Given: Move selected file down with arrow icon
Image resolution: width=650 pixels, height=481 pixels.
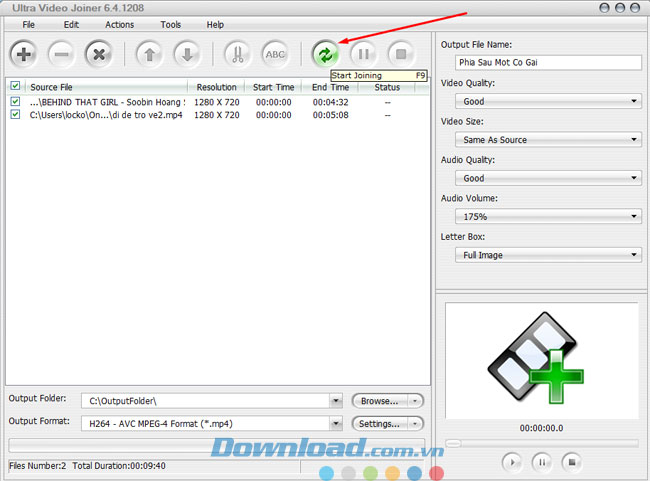Looking at the screenshot, I should point(187,54).
